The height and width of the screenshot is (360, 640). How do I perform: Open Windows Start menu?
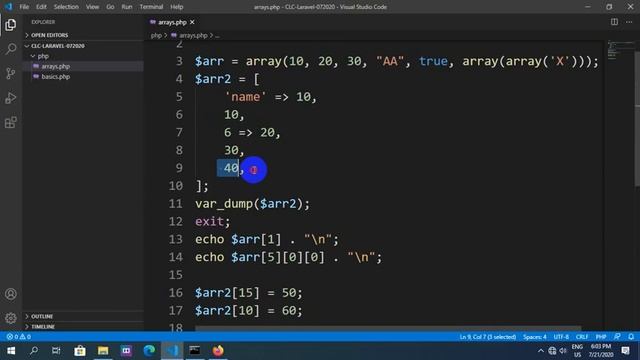pyautogui.click(x=11, y=351)
